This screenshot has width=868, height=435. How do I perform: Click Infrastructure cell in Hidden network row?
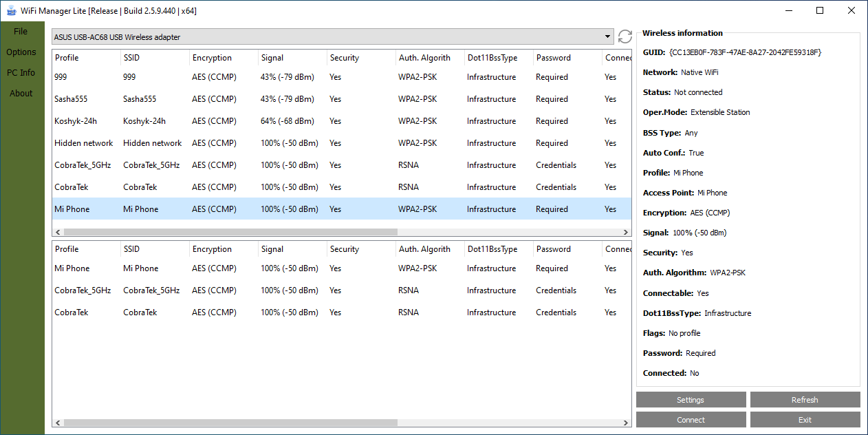pos(491,143)
